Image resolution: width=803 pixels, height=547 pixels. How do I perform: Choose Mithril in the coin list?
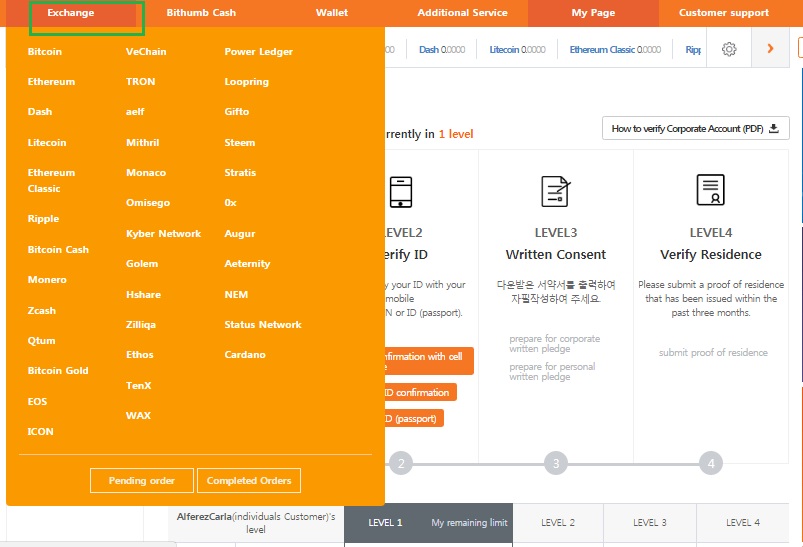(142, 142)
